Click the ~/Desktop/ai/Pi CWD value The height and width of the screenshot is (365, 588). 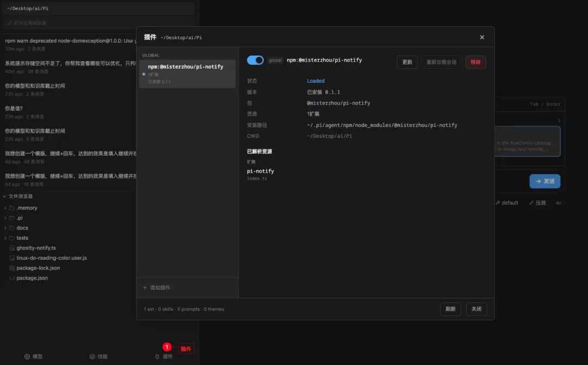pyautogui.click(x=329, y=136)
